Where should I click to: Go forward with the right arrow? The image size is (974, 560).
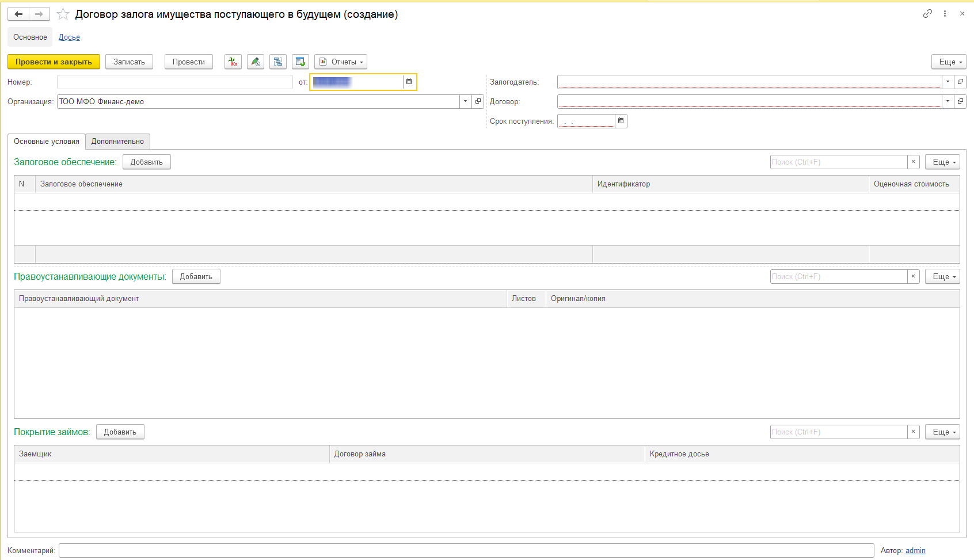(x=39, y=14)
